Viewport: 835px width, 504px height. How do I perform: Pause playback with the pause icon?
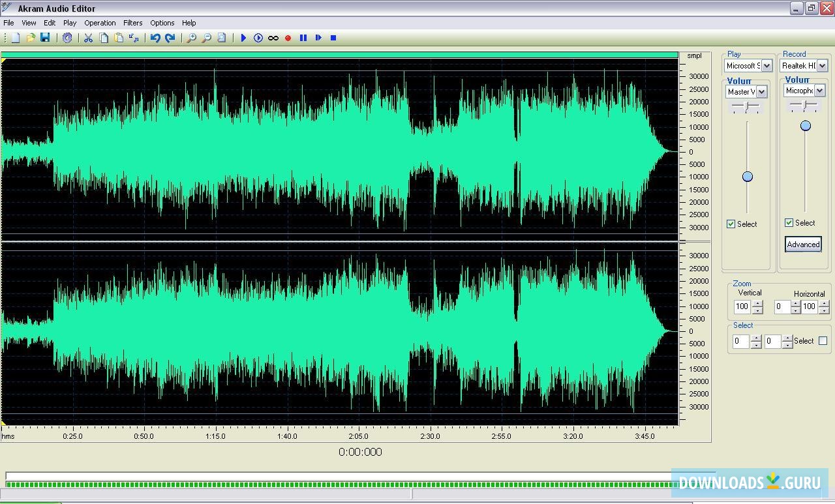[303, 38]
